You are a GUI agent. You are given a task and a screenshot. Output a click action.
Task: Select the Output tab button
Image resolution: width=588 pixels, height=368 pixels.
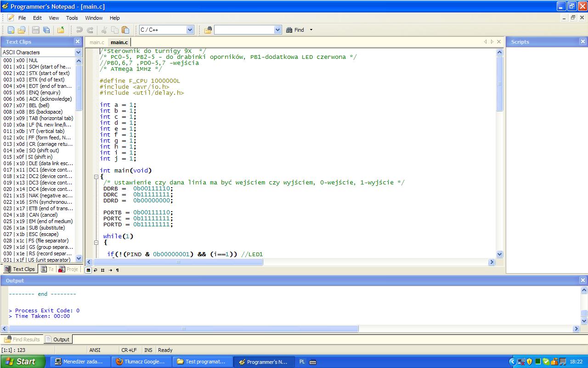coord(57,339)
